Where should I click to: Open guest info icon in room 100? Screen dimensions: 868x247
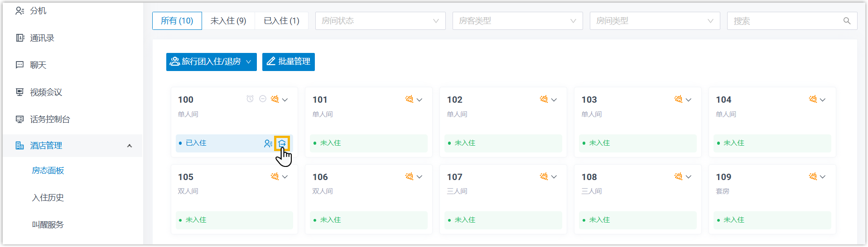(x=268, y=143)
